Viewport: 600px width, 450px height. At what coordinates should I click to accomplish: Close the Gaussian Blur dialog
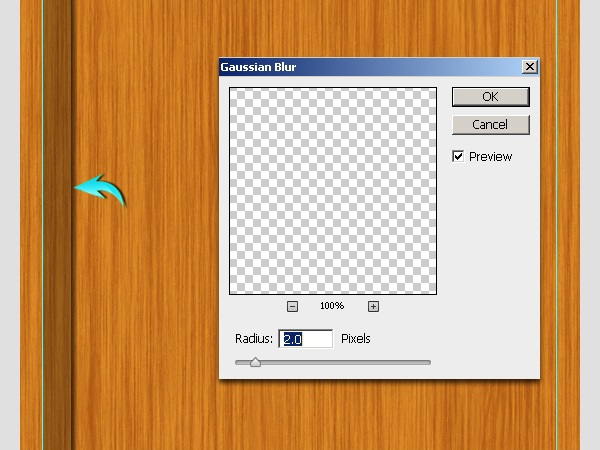[530, 67]
